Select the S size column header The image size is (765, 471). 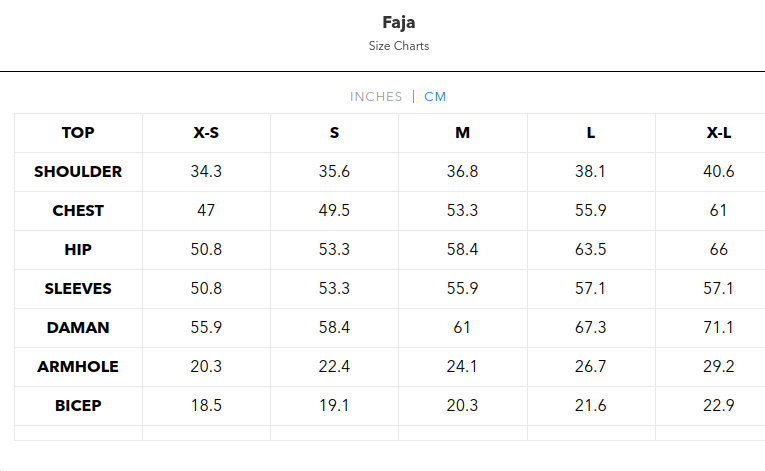(334, 133)
